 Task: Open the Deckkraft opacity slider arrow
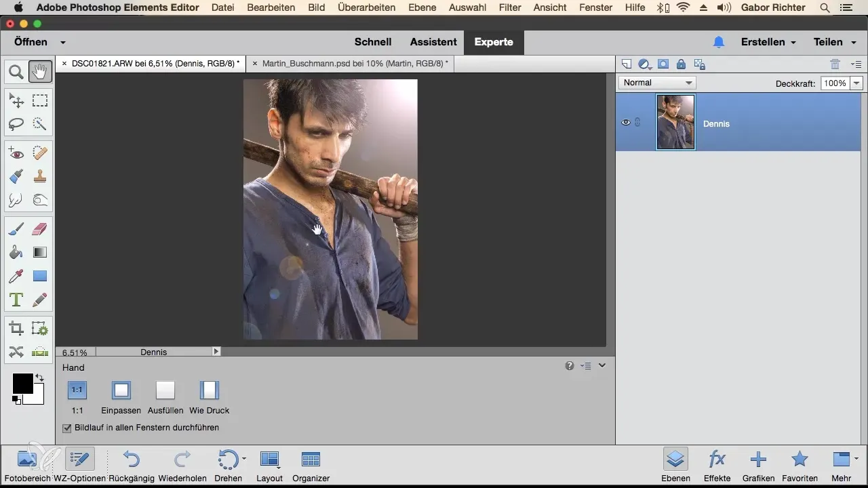click(856, 83)
